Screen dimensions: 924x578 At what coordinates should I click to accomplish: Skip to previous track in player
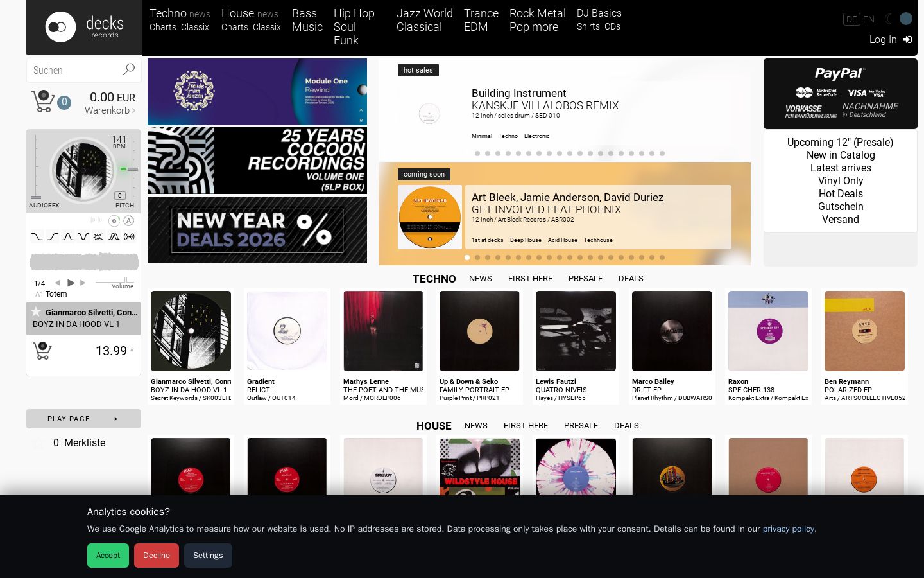58,283
